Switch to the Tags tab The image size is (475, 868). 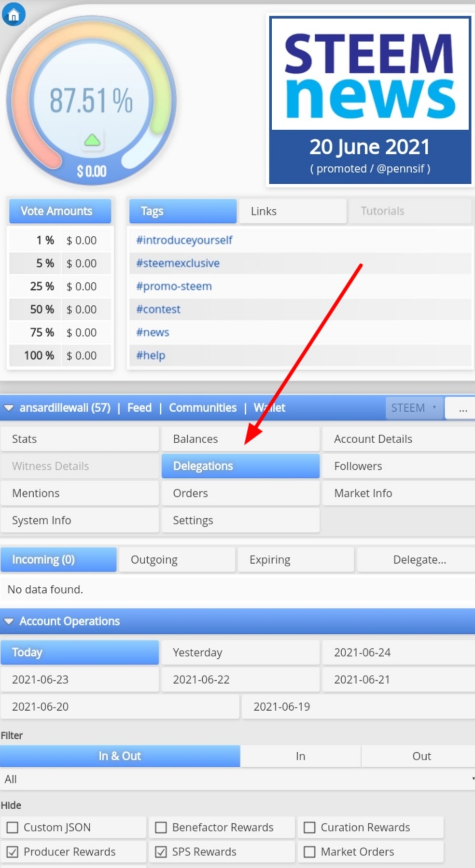point(182,211)
